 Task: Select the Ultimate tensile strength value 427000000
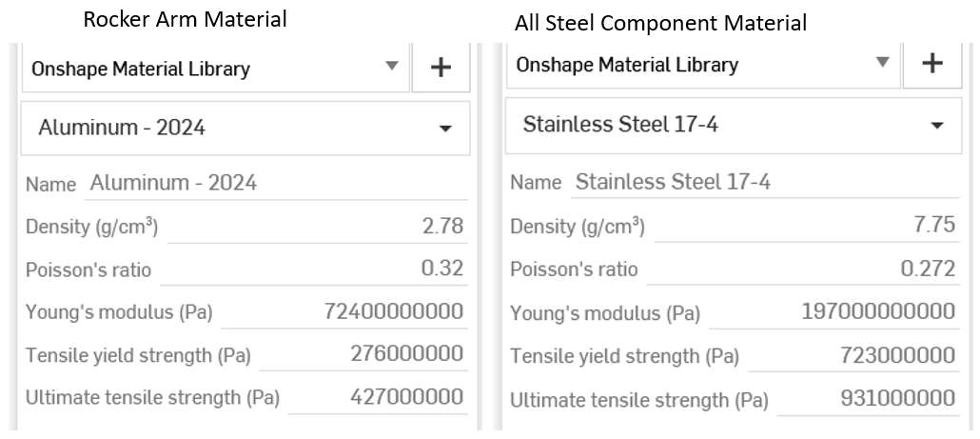[406, 397]
